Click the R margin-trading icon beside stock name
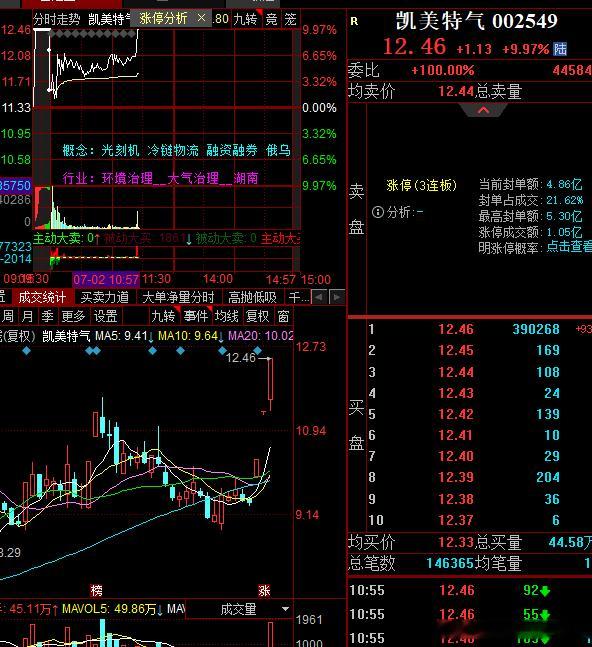This screenshot has width=592, height=647. pyautogui.click(x=354, y=21)
